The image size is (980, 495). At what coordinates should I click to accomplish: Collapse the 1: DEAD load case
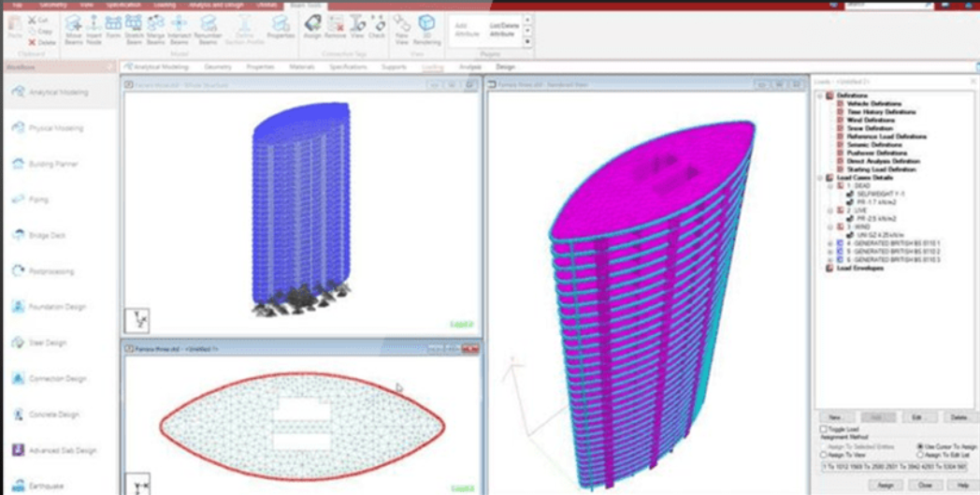point(830,186)
